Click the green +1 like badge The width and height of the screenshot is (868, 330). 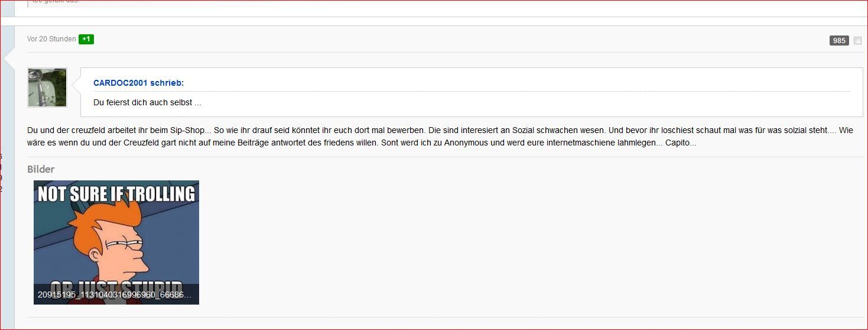86,39
